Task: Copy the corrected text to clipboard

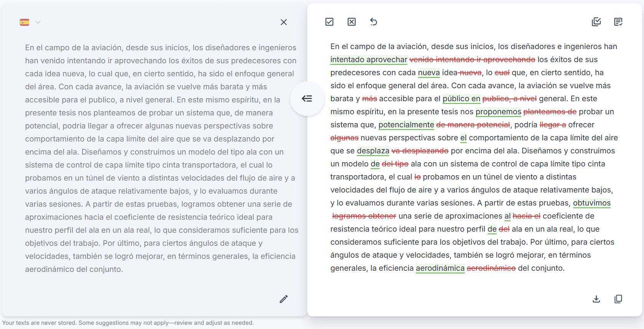Action: pos(618,299)
